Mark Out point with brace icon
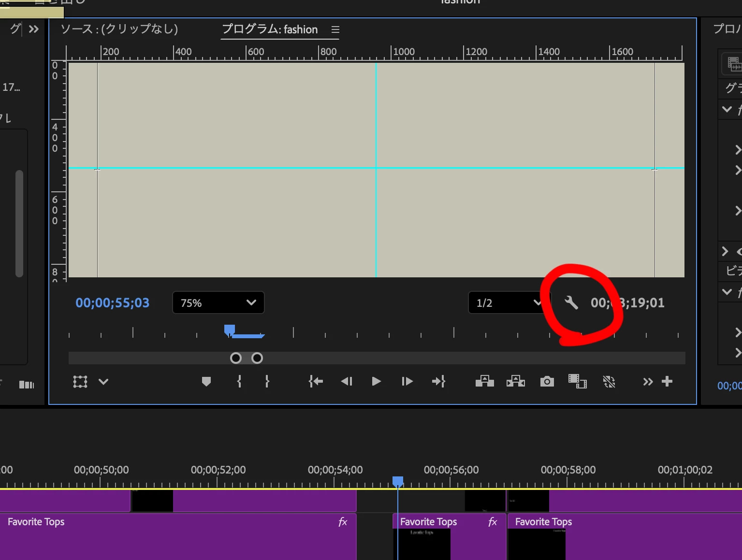742x560 pixels. tap(267, 382)
